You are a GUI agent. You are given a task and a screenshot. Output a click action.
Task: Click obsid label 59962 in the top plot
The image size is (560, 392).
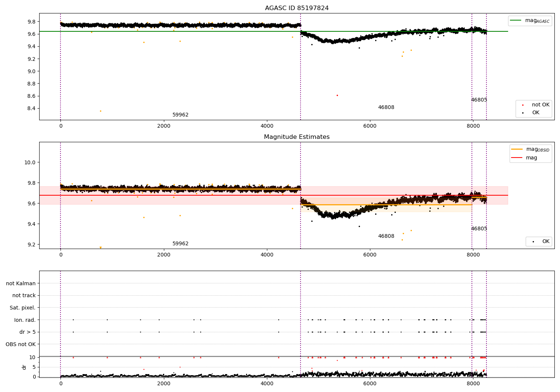click(x=180, y=115)
